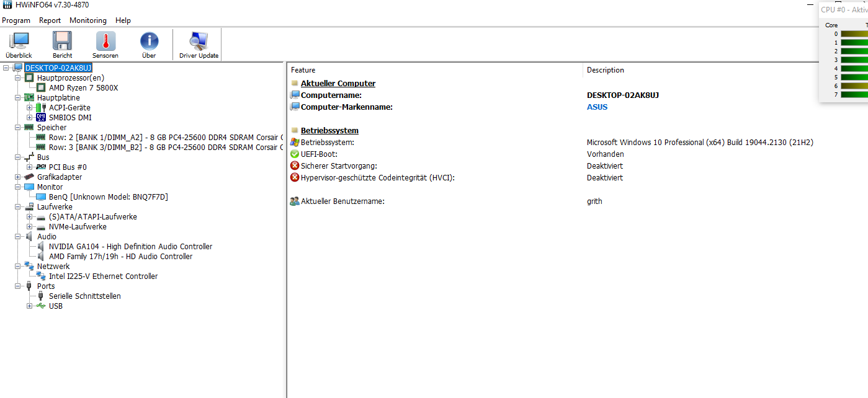Open the Program menu
The image size is (868, 398).
(x=16, y=20)
